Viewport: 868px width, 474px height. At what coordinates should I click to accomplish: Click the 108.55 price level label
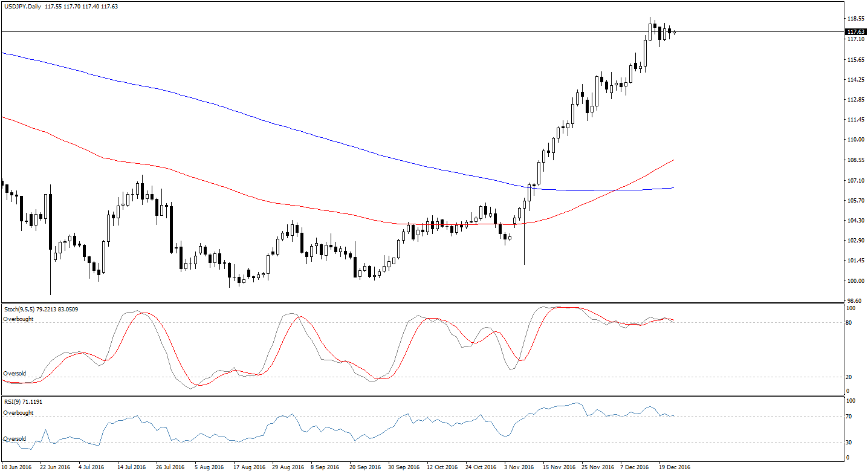click(x=855, y=160)
